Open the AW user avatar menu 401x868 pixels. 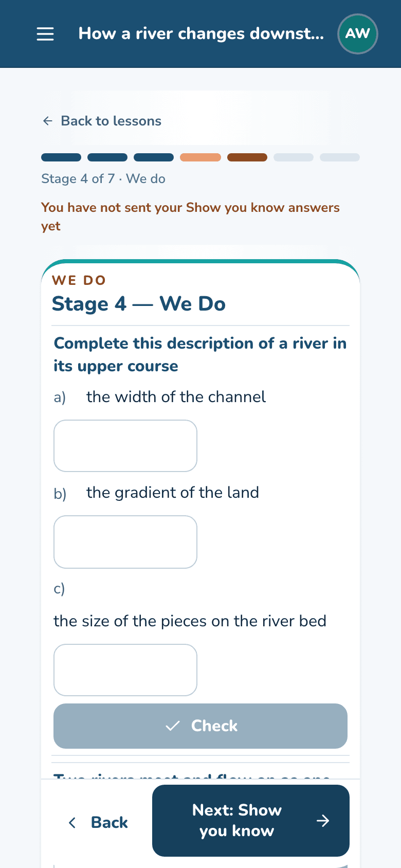coord(358,34)
